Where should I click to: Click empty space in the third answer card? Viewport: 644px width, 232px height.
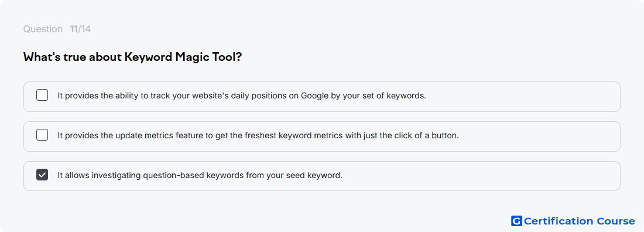click(481, 176)
